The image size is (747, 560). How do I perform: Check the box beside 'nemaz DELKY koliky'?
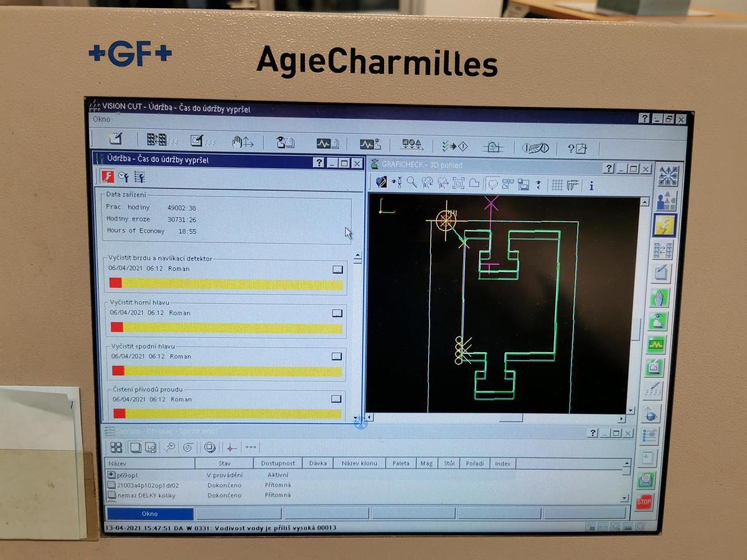[x=111, y=496]
